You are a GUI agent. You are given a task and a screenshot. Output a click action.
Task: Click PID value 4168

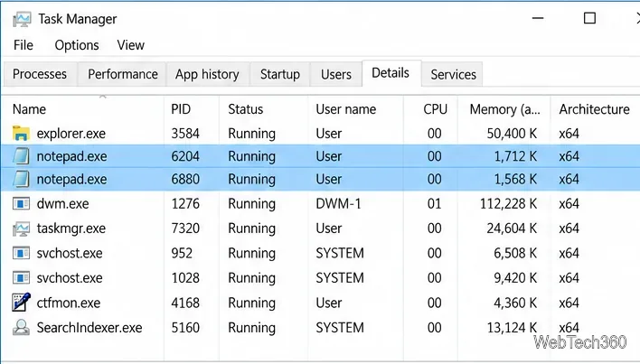185,303
